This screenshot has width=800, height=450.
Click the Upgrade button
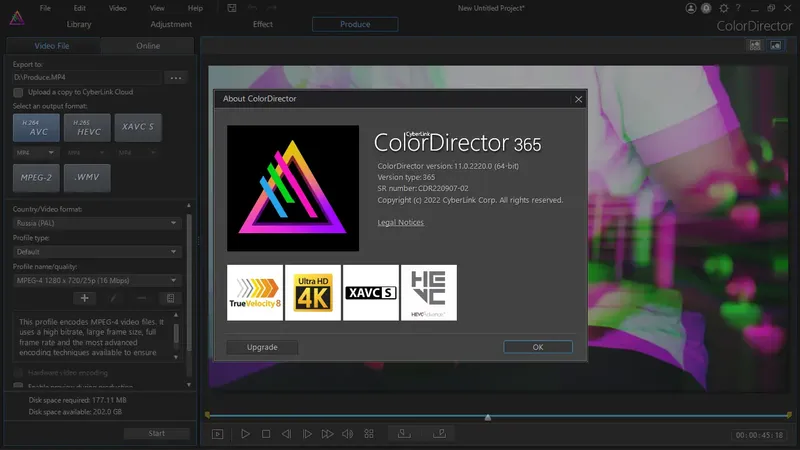point(262,347)
